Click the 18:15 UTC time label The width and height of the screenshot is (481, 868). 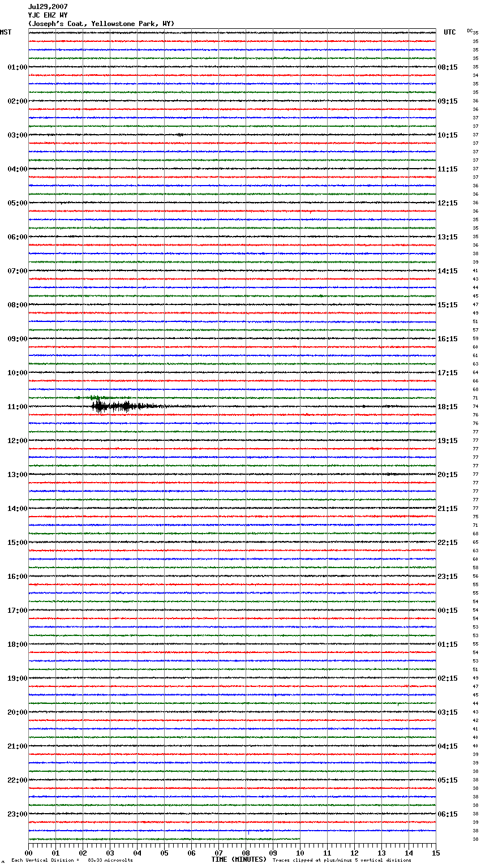[448, 407]
